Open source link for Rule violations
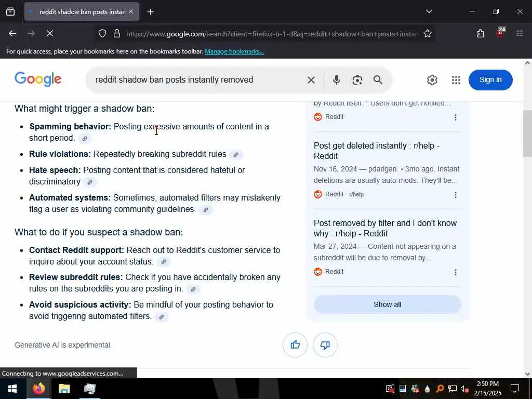 pyautogui.click(x=236, y=155)
